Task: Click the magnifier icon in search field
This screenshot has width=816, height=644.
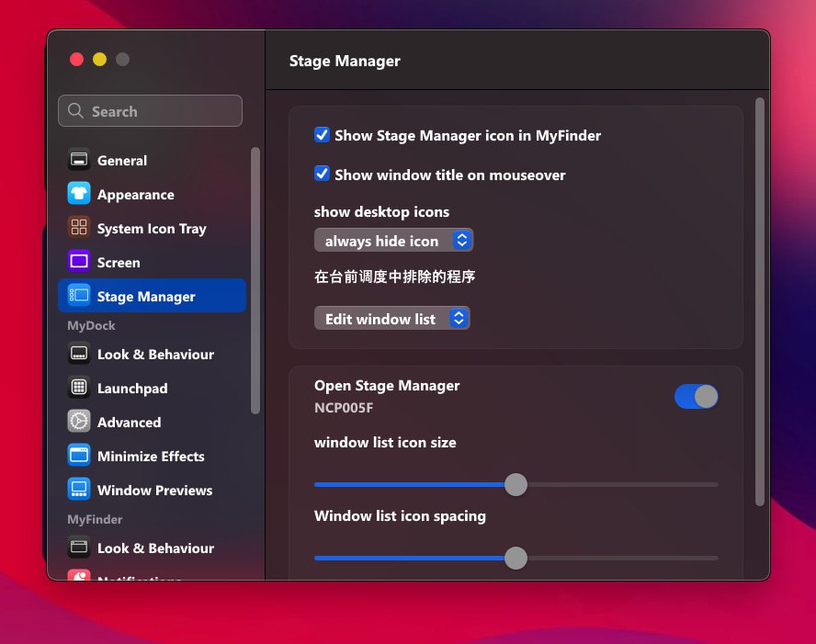Action: tap(75, 110)
